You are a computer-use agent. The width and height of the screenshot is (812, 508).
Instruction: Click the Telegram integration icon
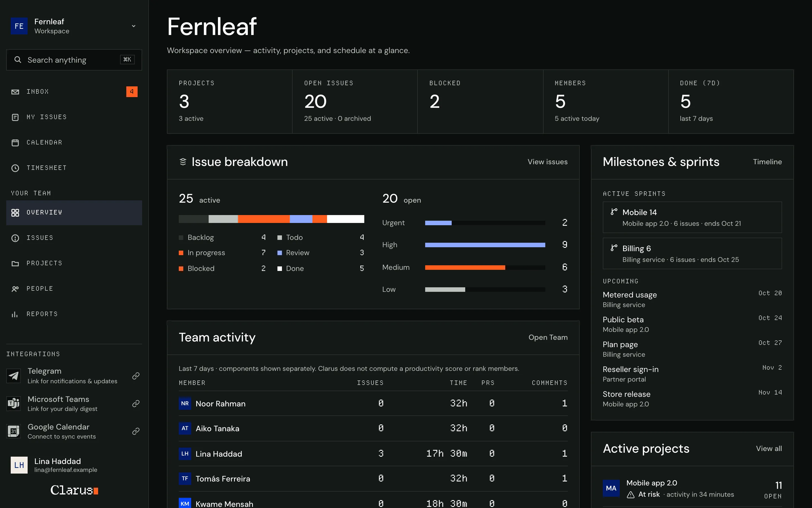click(x=14, y=376)
